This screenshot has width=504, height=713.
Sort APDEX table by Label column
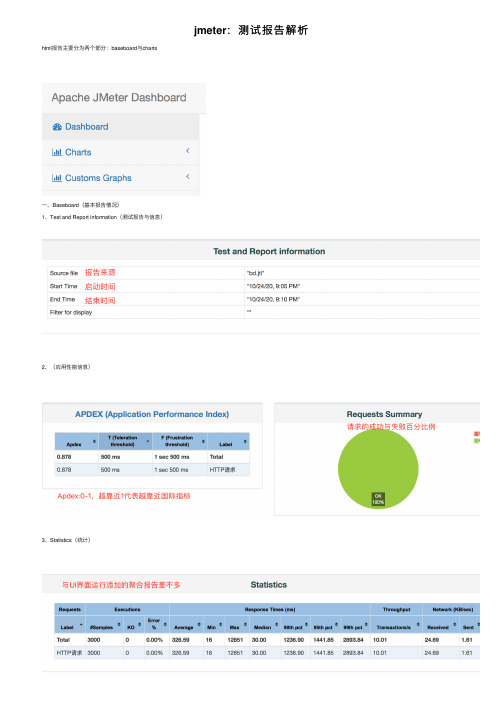(x=228, y=442)
